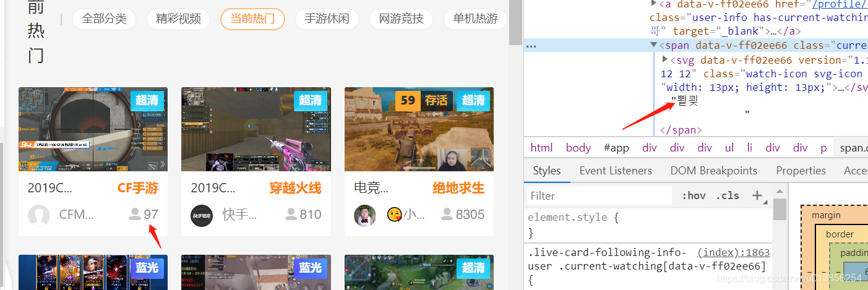The width and height of the screenshot is (868, 290).
Task: Collapse the selected span element node
Action: pyautogui.click(x=654, y=45)
